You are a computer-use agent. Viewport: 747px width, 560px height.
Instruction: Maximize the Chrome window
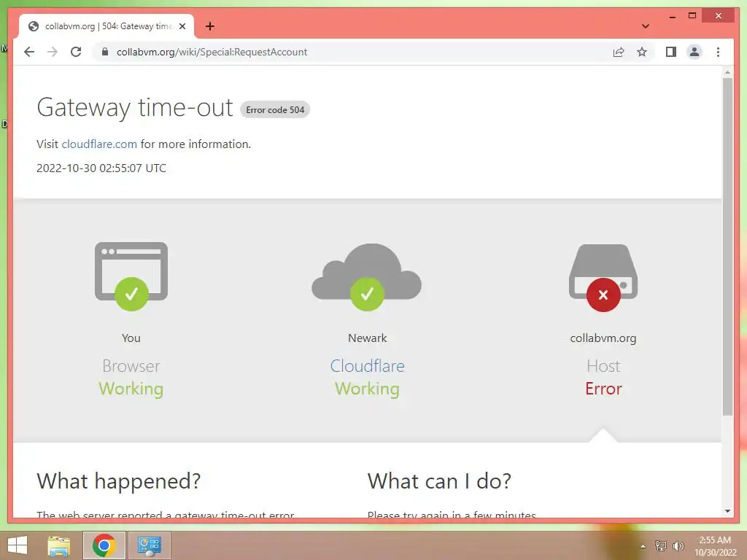[692, 16]
